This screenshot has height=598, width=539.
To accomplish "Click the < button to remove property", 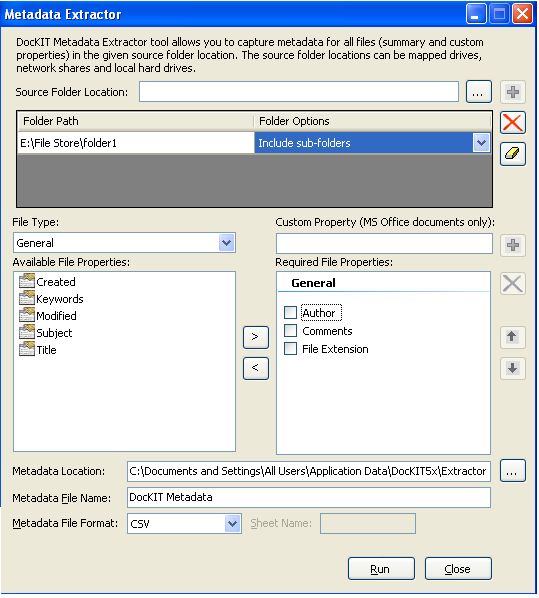I will click(x=256, y=368).
